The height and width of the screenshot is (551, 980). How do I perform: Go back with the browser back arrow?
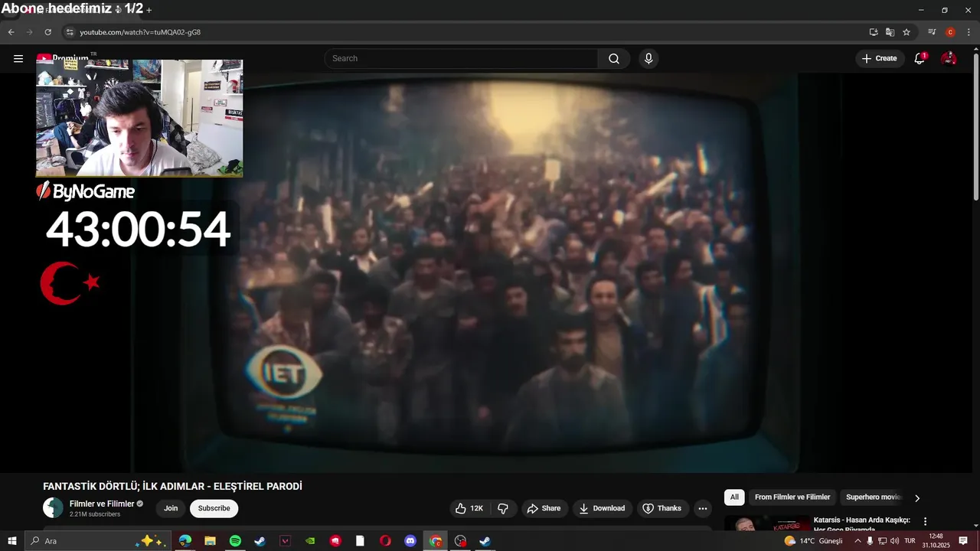11,32
